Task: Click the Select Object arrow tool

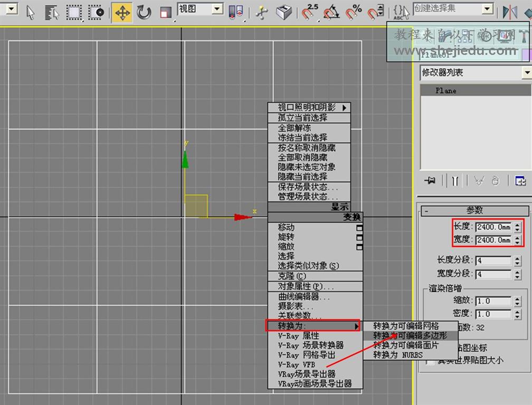Action: pos(31,12)
